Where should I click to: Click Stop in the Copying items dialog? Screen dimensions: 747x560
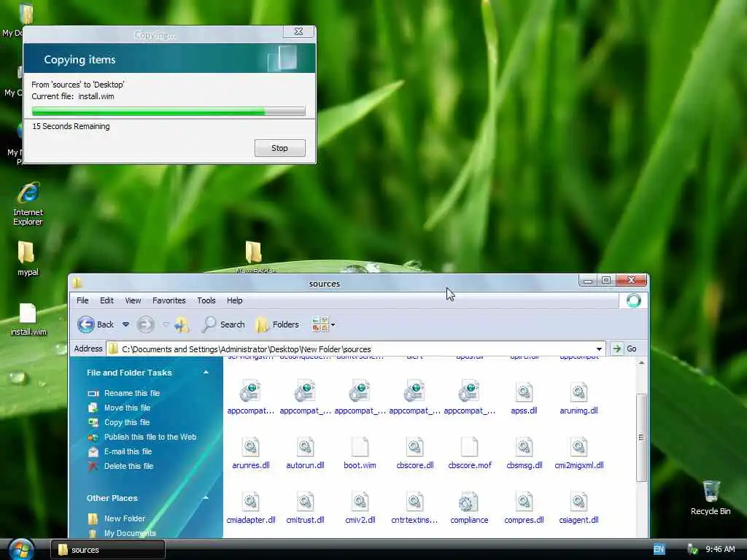[279, 148]
